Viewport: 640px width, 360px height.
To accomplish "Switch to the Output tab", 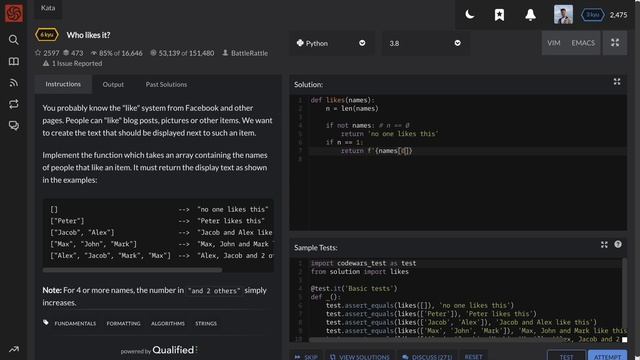I will point(113,84).
